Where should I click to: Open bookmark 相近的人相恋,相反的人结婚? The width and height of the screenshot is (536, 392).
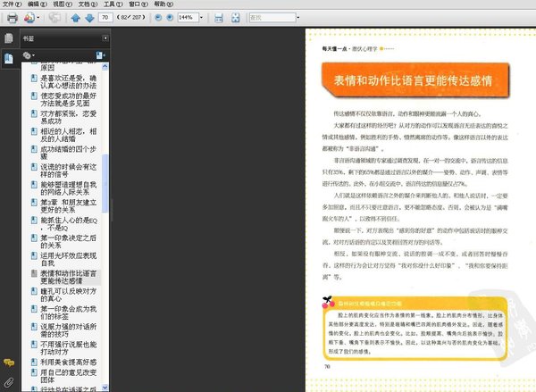69,135
